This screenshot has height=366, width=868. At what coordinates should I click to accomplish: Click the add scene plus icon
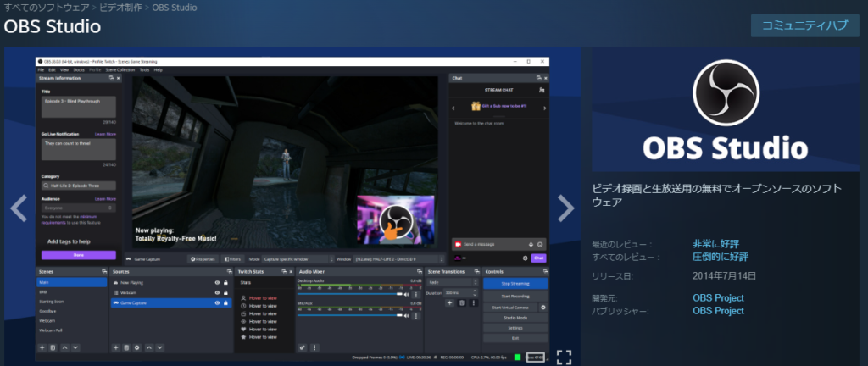[x=42, y=347]
